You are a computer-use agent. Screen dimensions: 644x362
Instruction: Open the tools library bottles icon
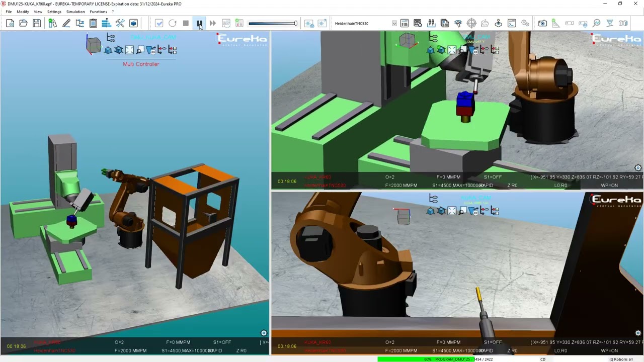52,23
